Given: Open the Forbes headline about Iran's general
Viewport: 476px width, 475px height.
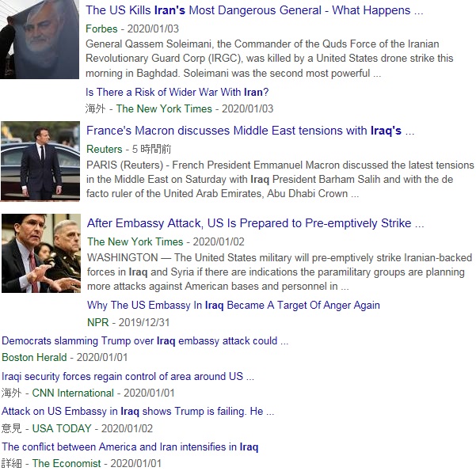Looking at the screenshot, I should click(254, 10).
